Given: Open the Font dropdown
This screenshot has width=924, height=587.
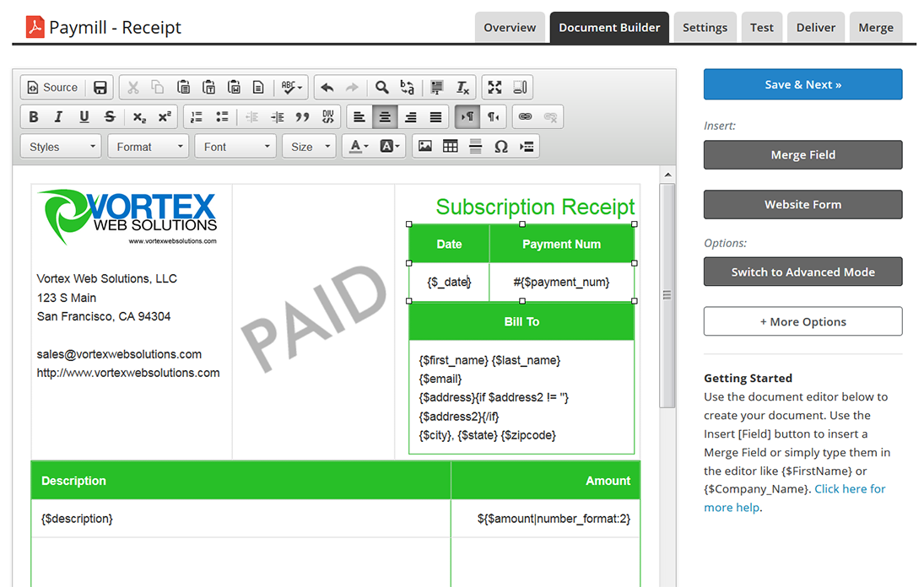Looking at the screenshot, I should (235, 147).
